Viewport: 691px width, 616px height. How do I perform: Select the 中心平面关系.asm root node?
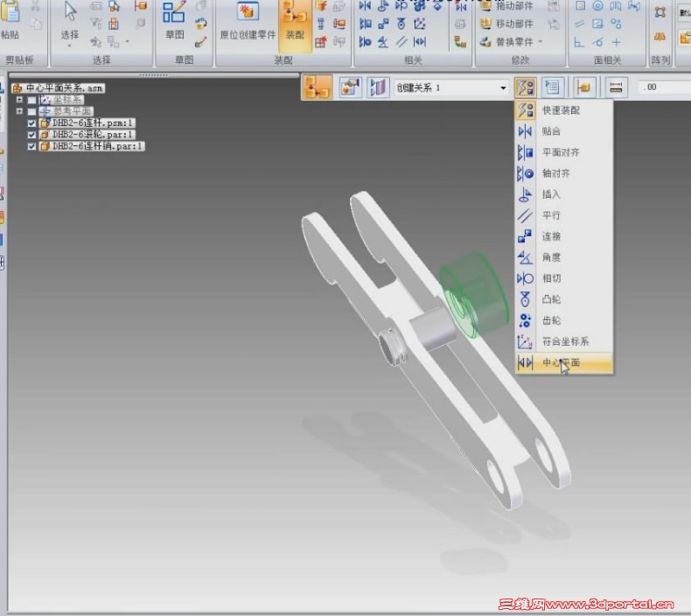pyautogui.click(x=59, y=88)
